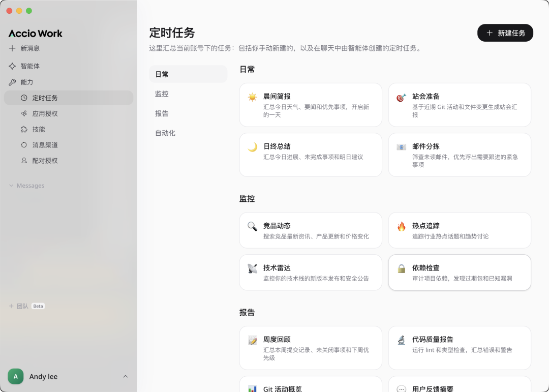Click the plus icon next to 新消息
Image resolution: width=549 pixels, height=392 pixels.
(11, 48)
